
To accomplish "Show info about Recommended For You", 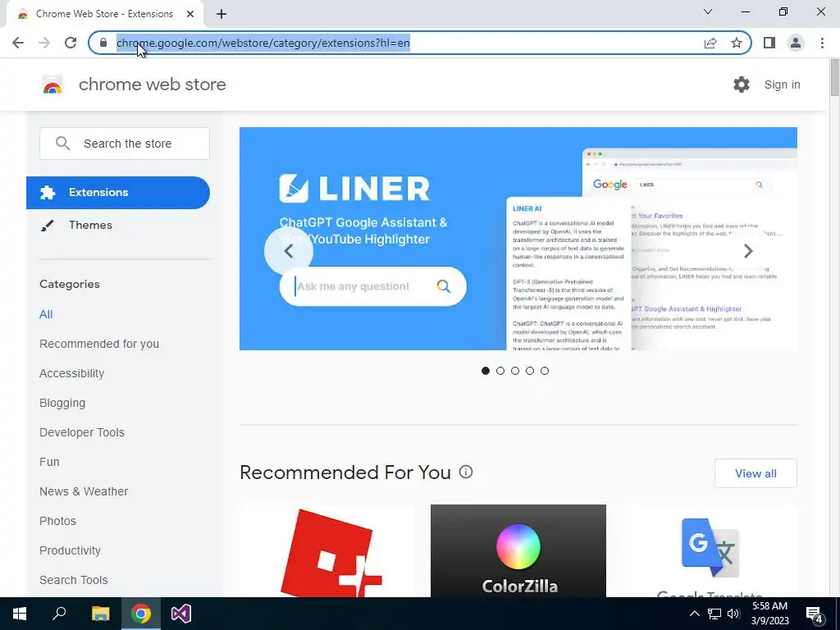I will click(466, 472).
